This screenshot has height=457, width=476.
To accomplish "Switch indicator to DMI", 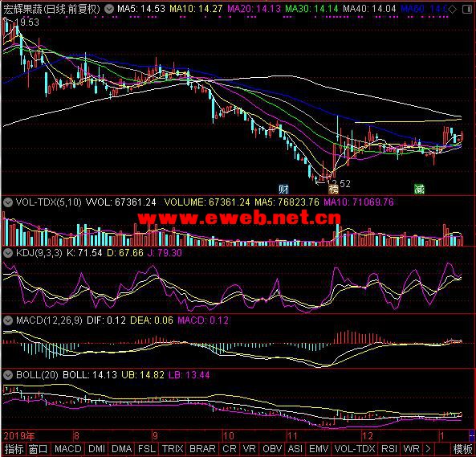I will [96, 449].
